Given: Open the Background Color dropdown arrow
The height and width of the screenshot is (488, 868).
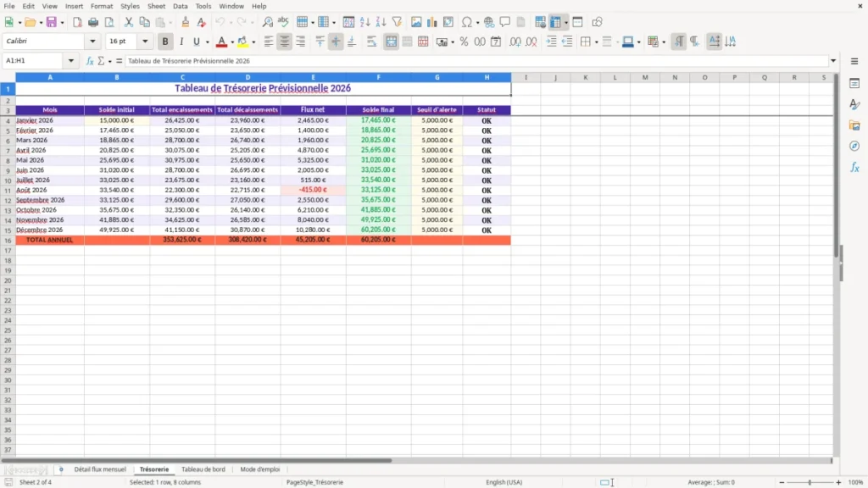Looking at the screenshot, I should (x=253, y=42).
